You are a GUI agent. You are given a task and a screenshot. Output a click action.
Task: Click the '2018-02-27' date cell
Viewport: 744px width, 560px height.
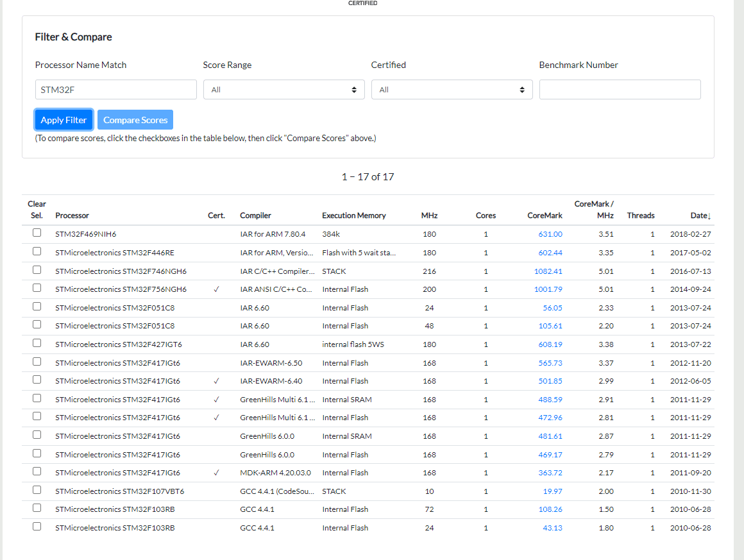690,234
